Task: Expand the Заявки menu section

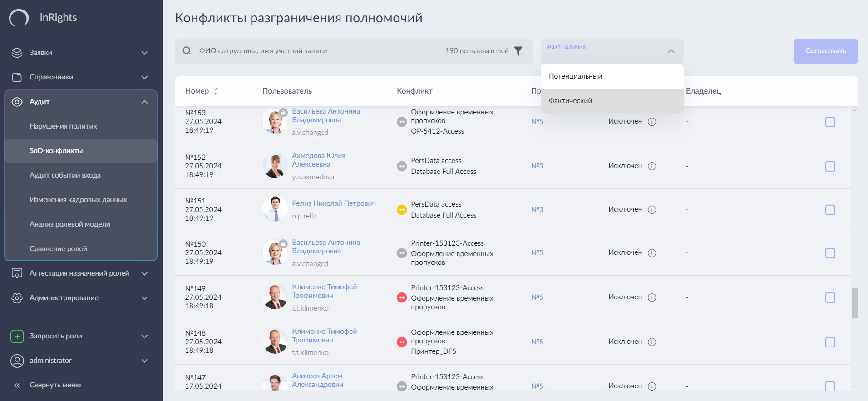Action: coord(81,53)
